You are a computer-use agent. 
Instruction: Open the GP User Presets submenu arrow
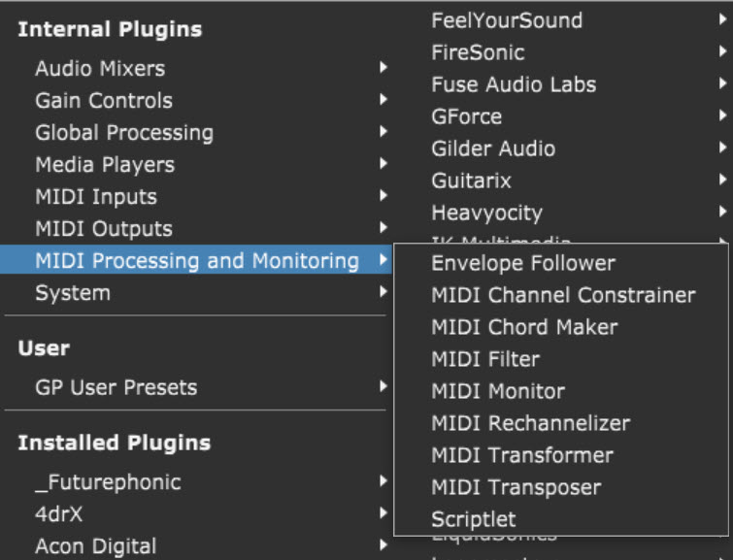[x=383, y=387]
